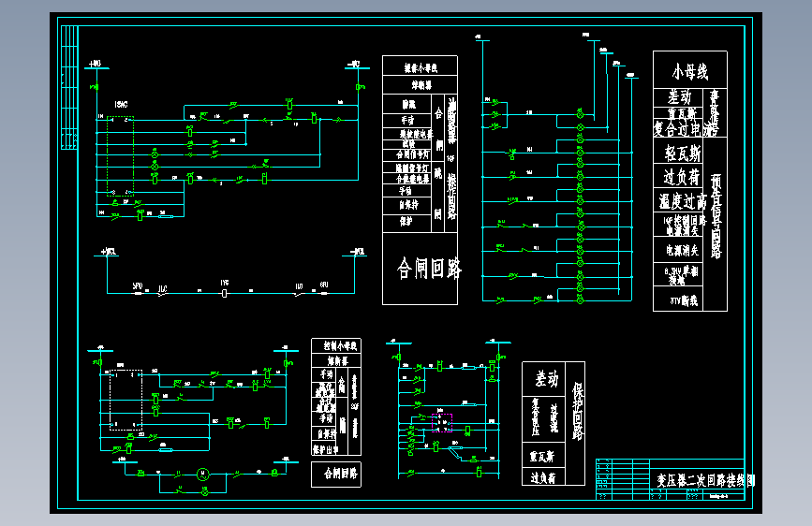Screen dimensions: 812x526
Task: Select the +WCL bus label
Action: (x=109, y=252)
